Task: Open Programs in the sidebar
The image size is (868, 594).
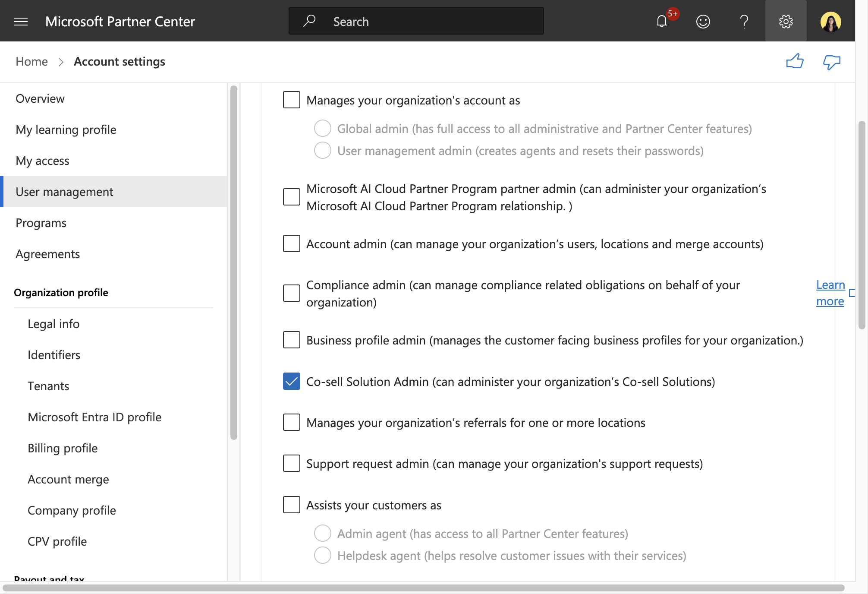Action: pos(113,223)
